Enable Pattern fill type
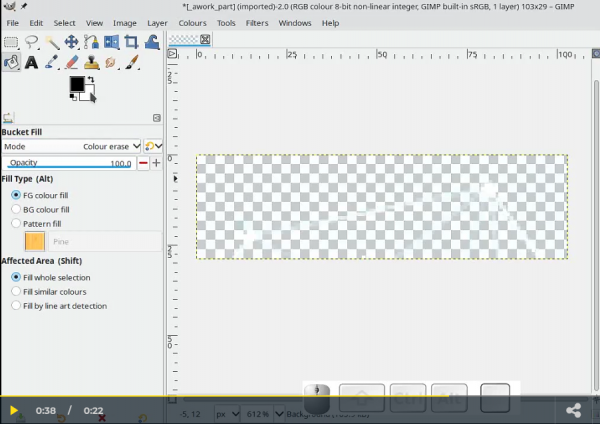Image resolution: width=600 pixels, height=424 pixels. point(16,224)
